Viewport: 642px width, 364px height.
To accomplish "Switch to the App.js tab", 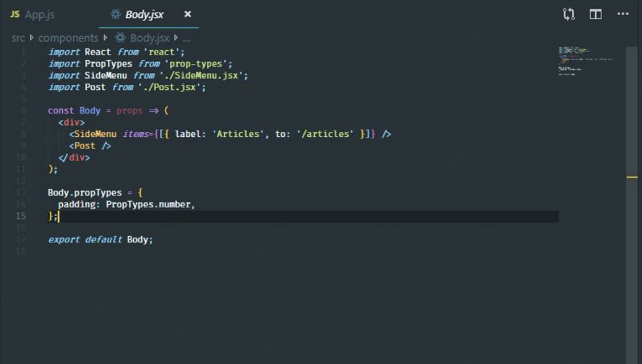I will pyautogui.click(x=40, y=15).
